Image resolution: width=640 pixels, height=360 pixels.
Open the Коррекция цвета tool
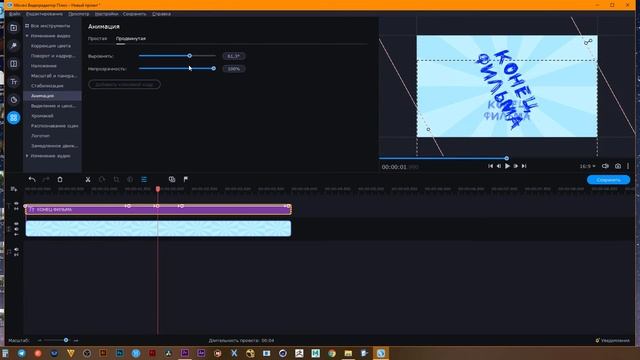coord(51,46)
